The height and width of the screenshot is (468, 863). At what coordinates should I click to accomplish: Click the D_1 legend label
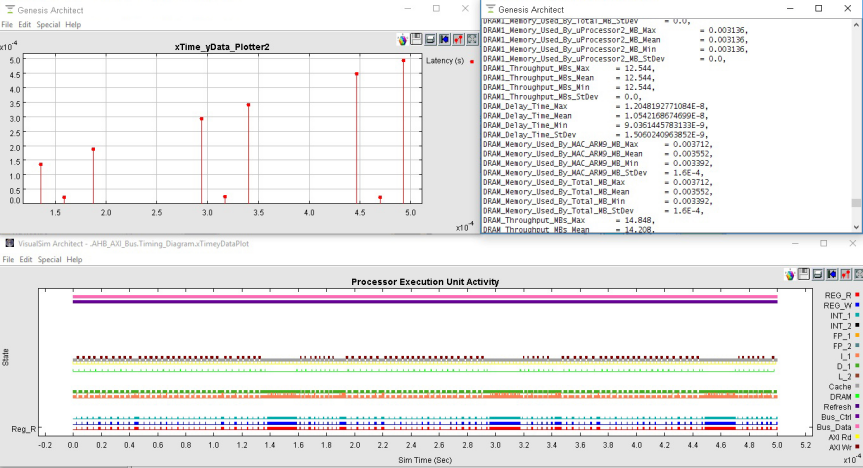[844, 366]
